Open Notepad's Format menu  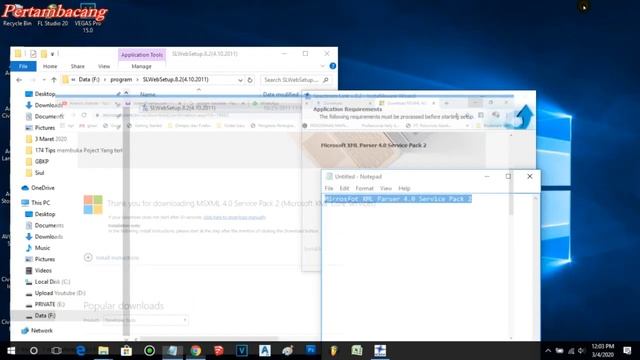(x=364, y=188)
